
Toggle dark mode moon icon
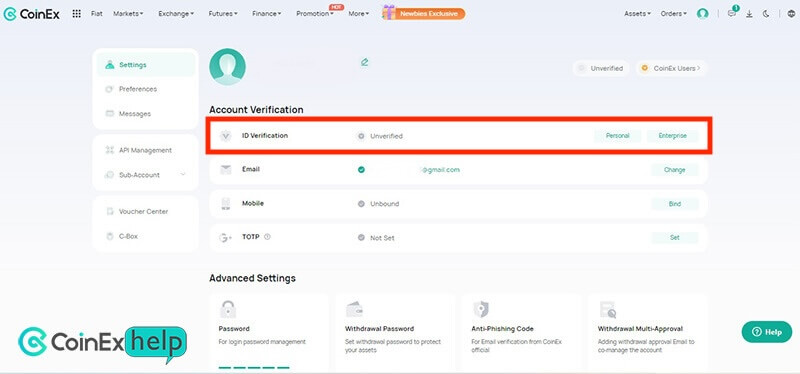pos(766,14)
